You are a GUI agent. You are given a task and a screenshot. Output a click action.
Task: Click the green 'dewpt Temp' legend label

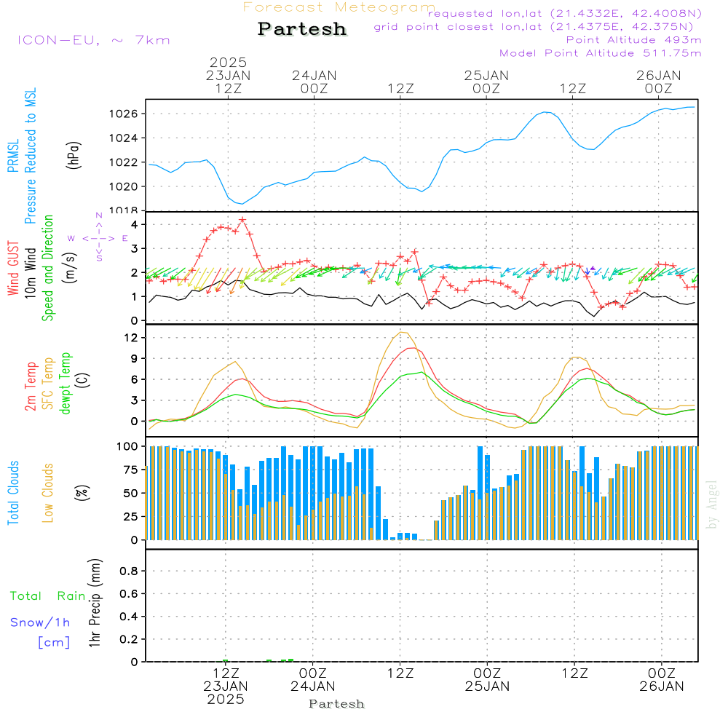(x=65, y=383)
